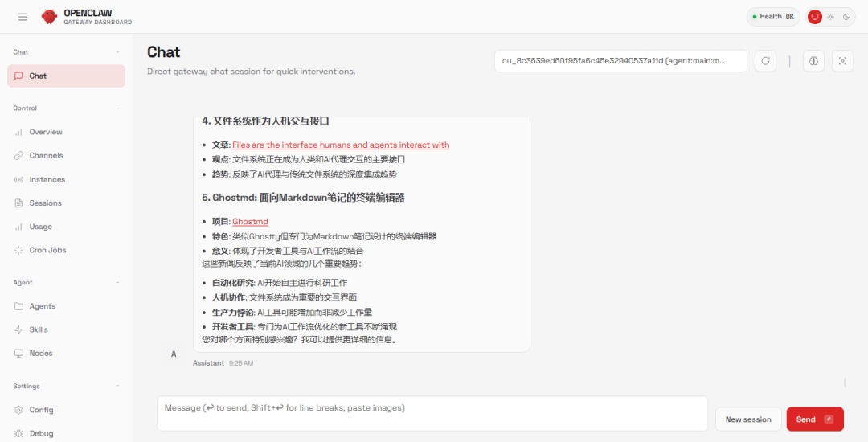
Task: Select the '自动化研究' bullet line
Action: pos(280,283)
